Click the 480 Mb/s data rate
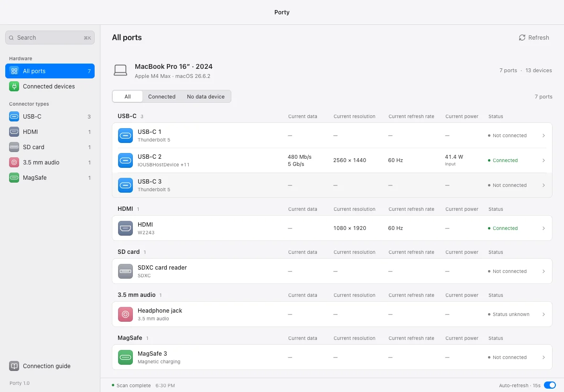 coord(300,157)
